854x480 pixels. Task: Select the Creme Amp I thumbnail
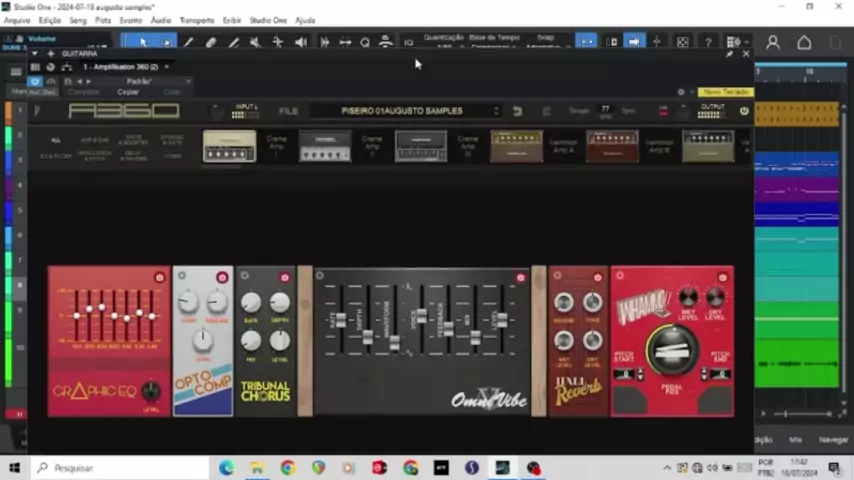[x=229, y=146]
